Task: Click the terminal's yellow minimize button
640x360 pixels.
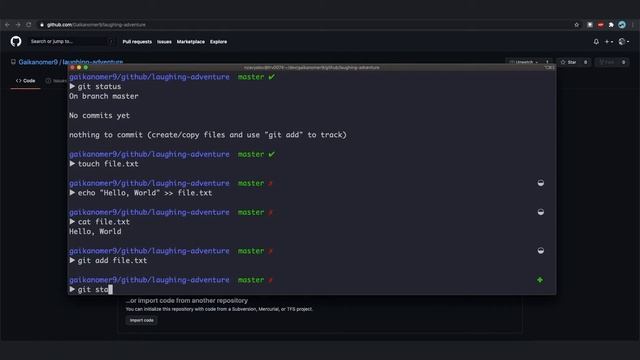Action: (x=79, y=67)
